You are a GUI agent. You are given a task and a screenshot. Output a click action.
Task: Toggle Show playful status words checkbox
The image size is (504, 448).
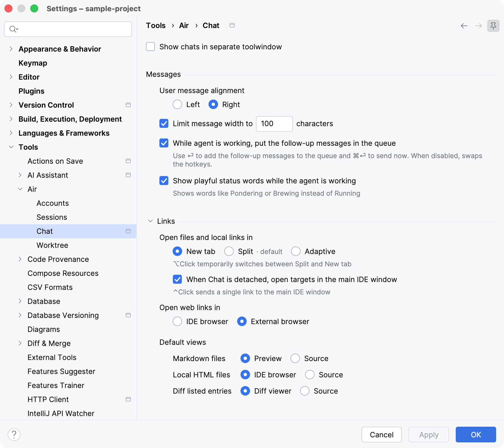pyautogui.click(x=164, y=181)
